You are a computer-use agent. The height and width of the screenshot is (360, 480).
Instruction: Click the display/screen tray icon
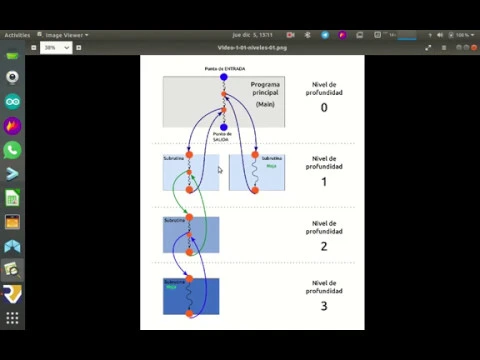[360, 35]
